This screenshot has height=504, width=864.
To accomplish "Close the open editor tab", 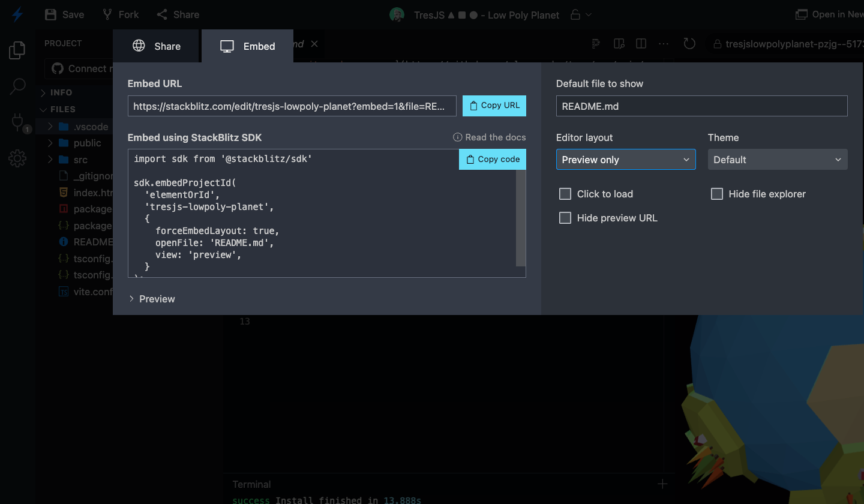I will point(314,44).
